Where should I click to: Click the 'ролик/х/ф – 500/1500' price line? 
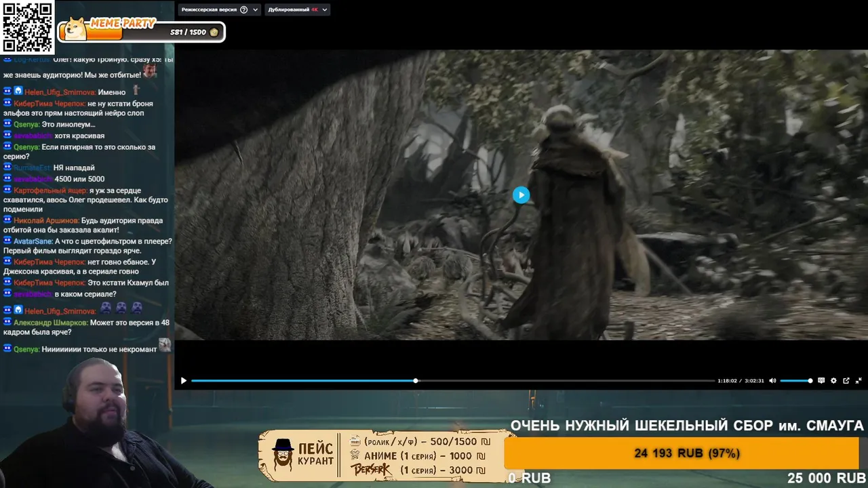click(418, 442)
